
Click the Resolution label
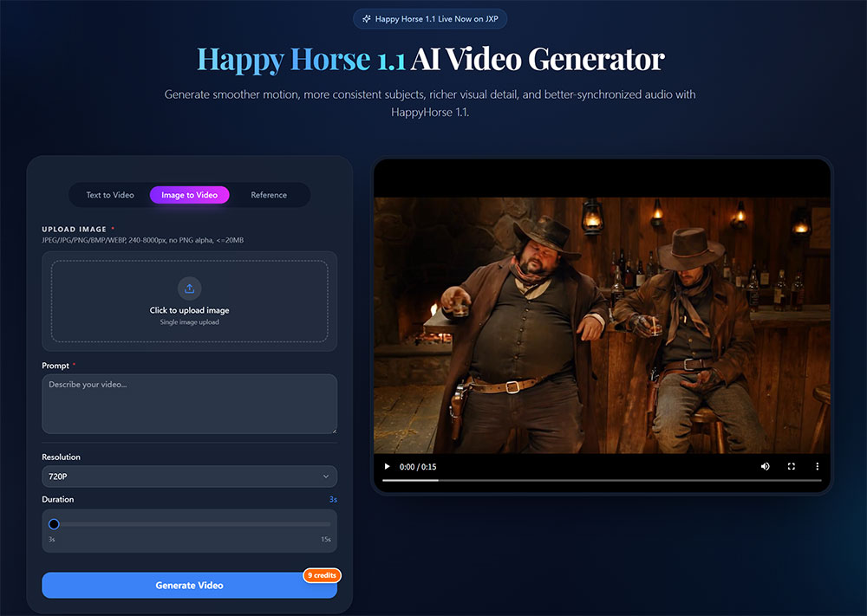pos(61,457)
